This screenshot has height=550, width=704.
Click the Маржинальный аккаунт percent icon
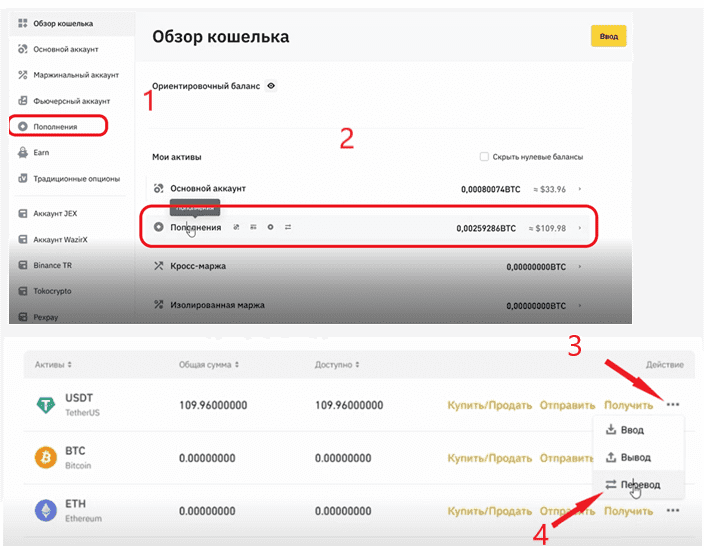(22, 75)
